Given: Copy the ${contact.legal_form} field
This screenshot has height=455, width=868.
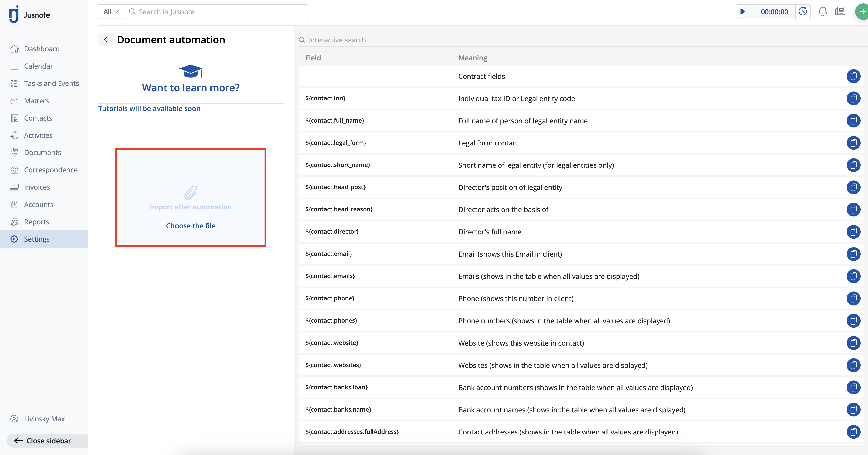Looking at the screenshot, I should 853,143.
